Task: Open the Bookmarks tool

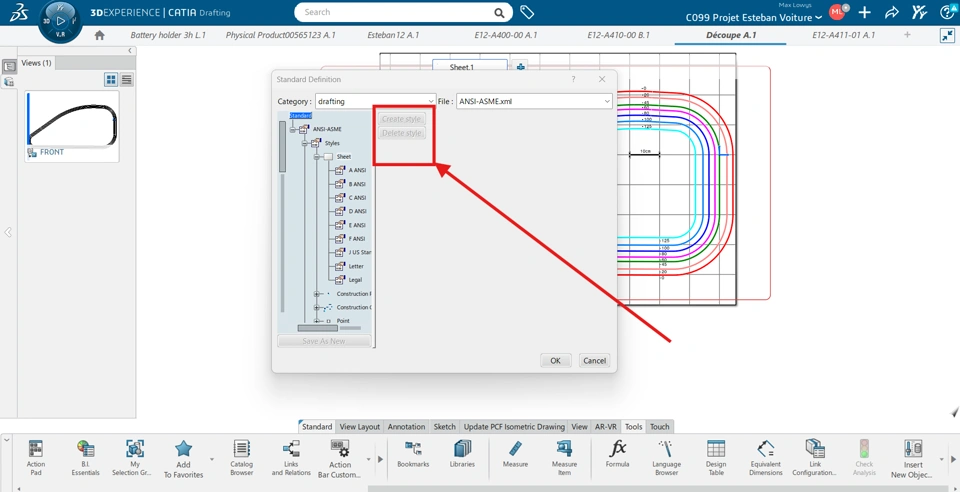Action: (413, 454)
